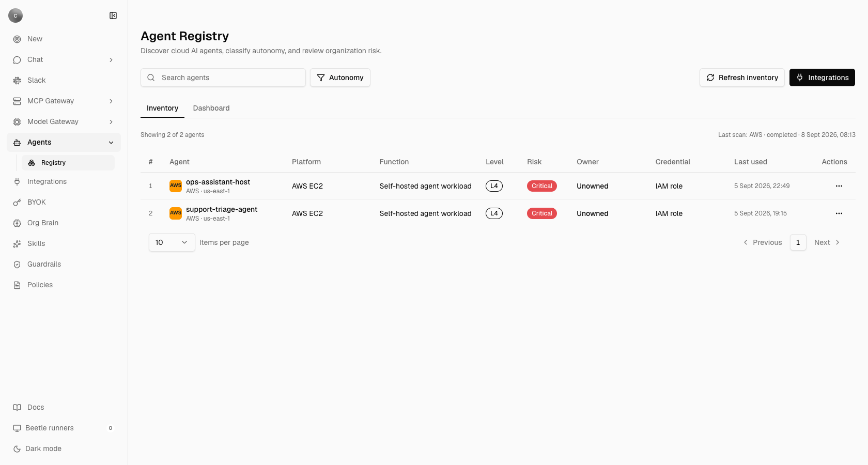The image size is (868, 465).
Task: Click the Integrations plug icon in sidebar
Action: coord(17,182)
